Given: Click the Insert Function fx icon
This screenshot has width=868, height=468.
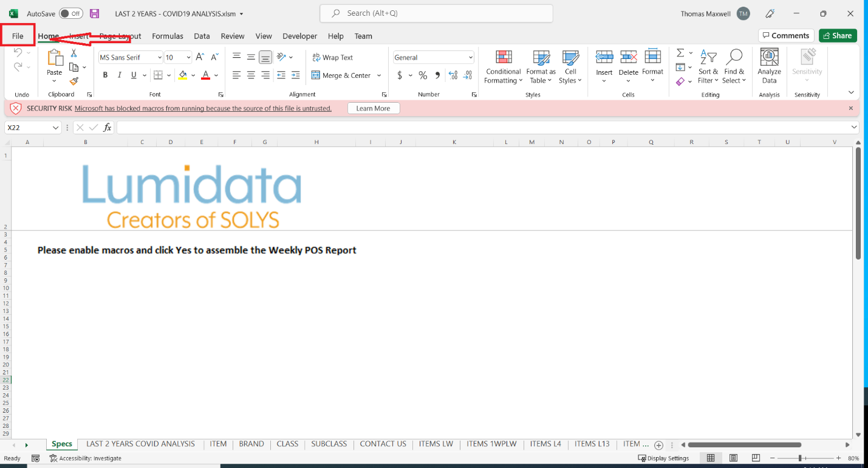Looking at the screenshot, I should [108, 128].
